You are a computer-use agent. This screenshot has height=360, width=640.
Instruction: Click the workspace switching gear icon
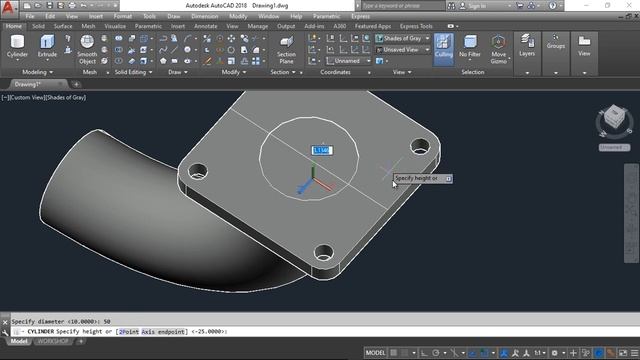[554, 353]
